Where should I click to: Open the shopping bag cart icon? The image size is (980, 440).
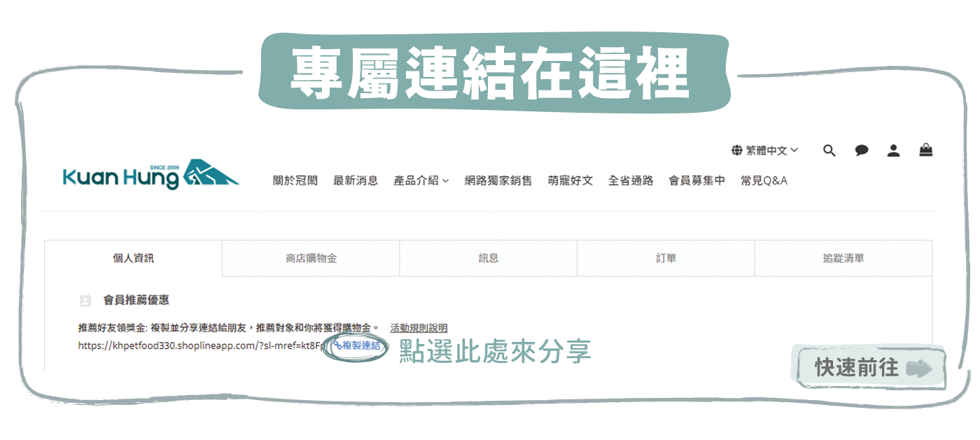pyautogui.click(x=926, y=150)
